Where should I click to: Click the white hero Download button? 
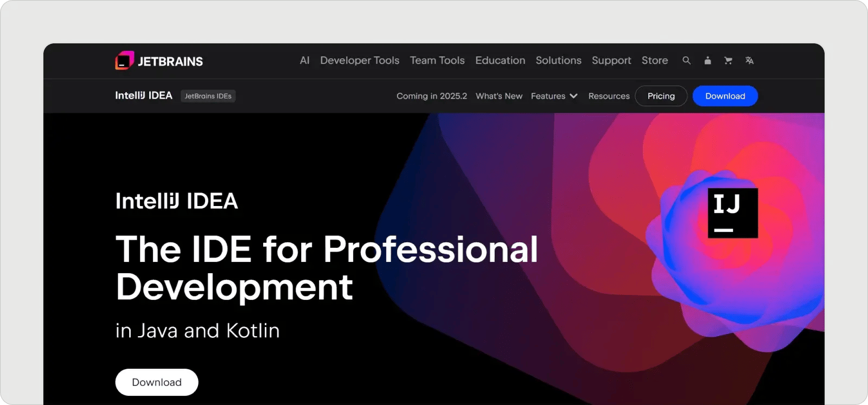(157, 382)
